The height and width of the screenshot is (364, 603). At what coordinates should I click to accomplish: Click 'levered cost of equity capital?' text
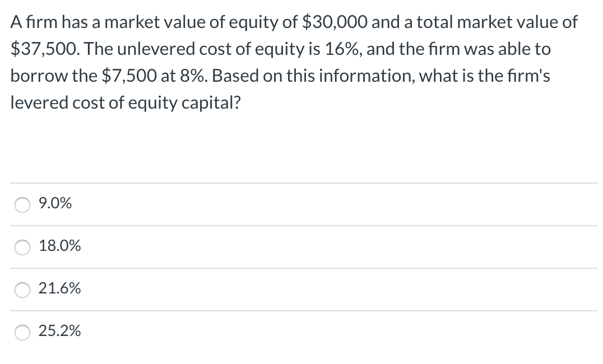tap(126, 104)
